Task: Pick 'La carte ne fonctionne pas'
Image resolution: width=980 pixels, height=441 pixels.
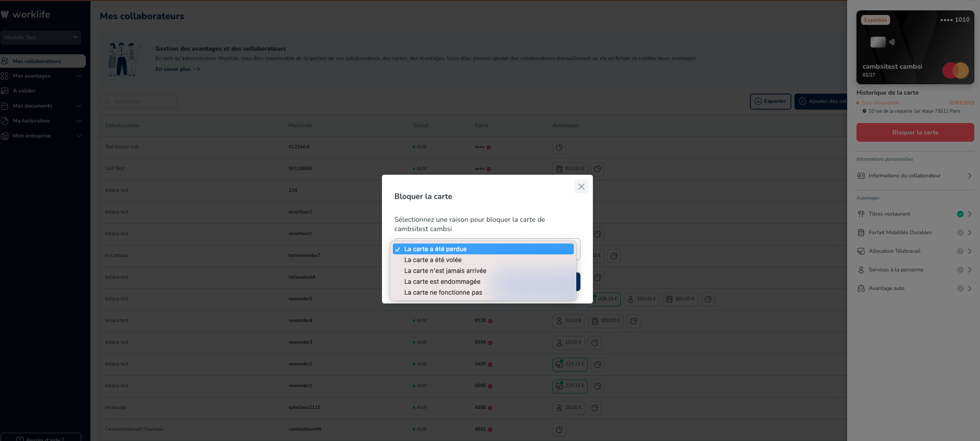Action: tap(443, 293)
